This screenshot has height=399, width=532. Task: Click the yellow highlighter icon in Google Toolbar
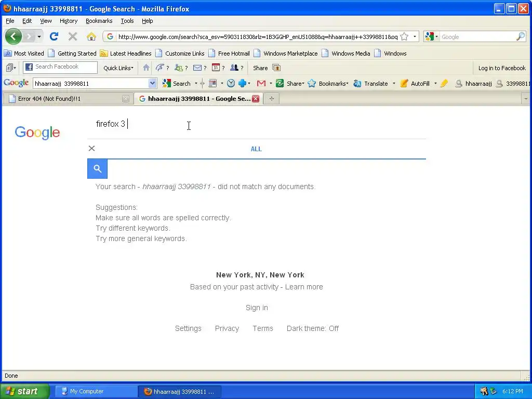[x=444, y=84]
